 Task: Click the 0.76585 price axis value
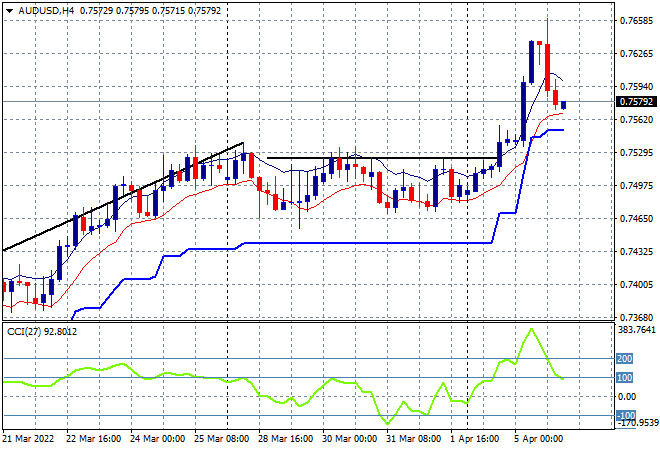[636, 21]
